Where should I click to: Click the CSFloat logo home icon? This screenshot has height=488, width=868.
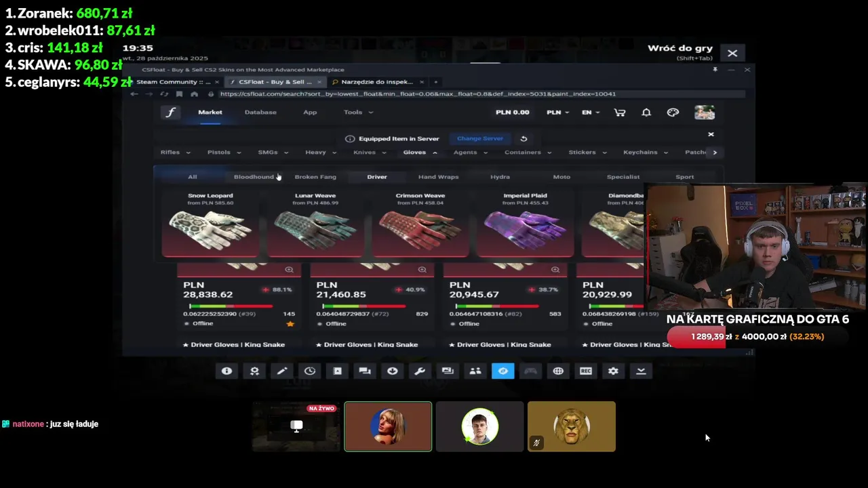171,113
